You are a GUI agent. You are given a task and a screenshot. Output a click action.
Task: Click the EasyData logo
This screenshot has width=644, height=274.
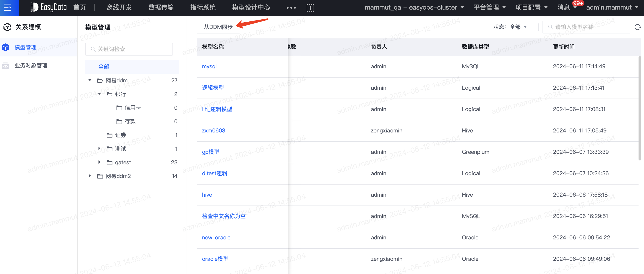pyautogui.click(x=48, y=7)
